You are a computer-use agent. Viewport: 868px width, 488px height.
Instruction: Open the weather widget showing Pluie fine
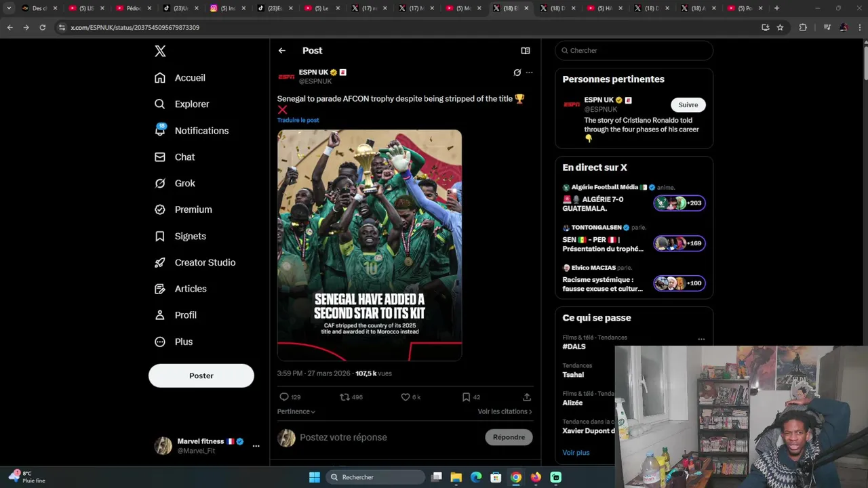(x=27, y=476)
